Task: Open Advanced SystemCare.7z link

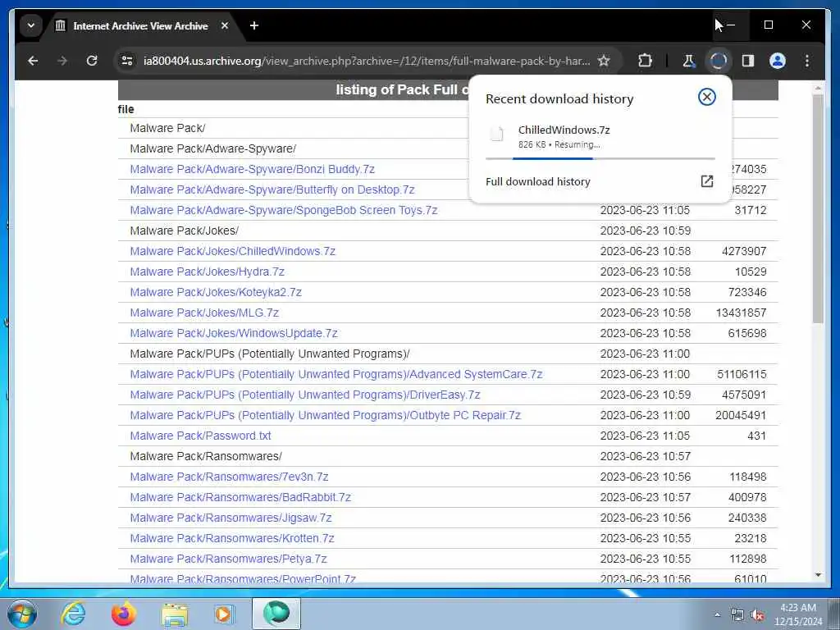Action: pos(336,374)
